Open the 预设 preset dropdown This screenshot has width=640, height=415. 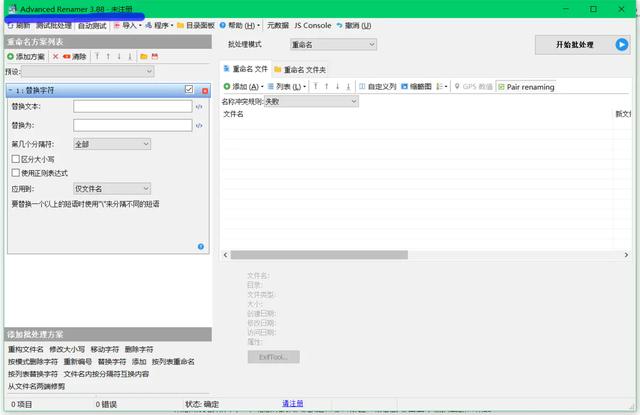[x=88, y=72]
